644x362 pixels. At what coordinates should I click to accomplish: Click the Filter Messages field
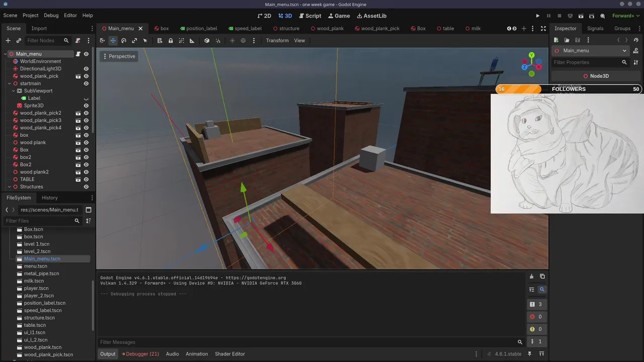(x=311, y=342)
